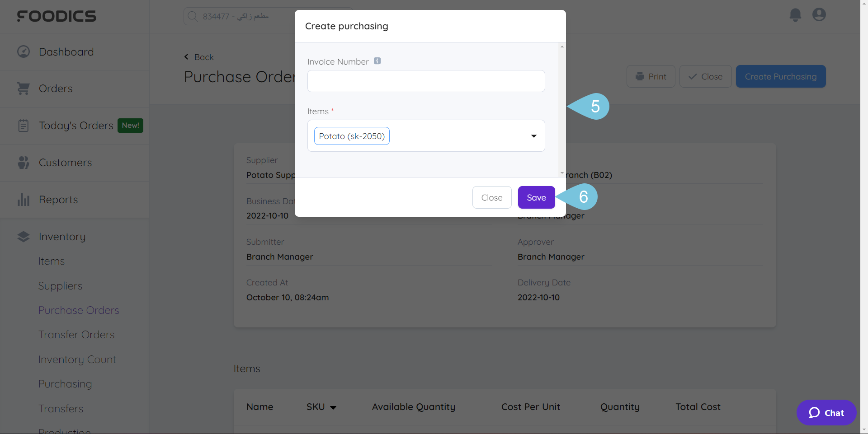Open the Chat widget
Image resolution: width=868 pixels, height=434 pixels.
[x=826, y=412]
